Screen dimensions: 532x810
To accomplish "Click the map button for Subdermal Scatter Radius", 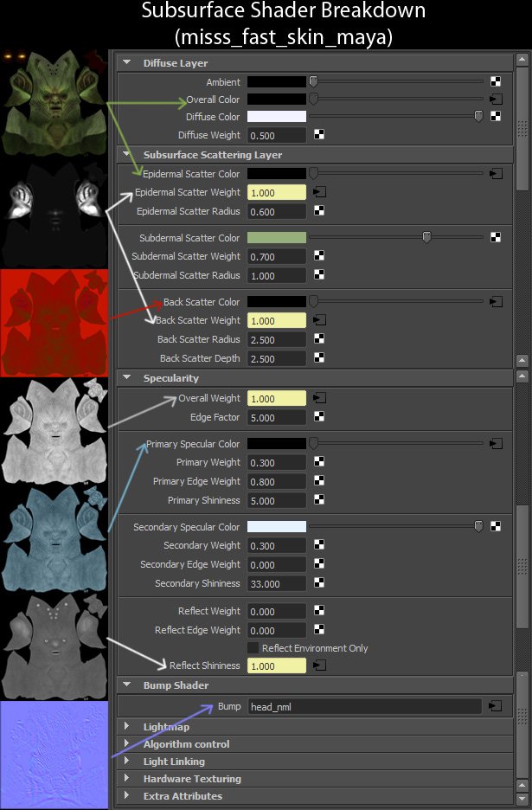I will [x=319, y=275].
